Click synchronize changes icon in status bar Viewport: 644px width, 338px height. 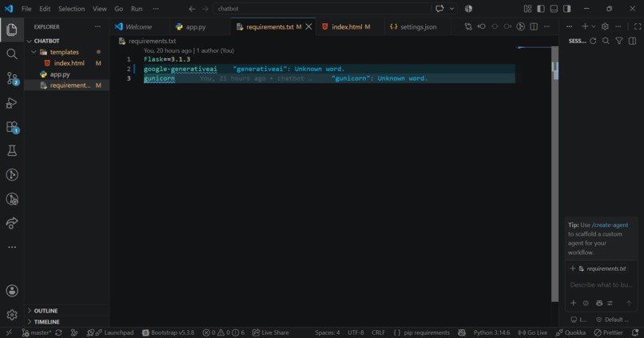click(58, 332)
